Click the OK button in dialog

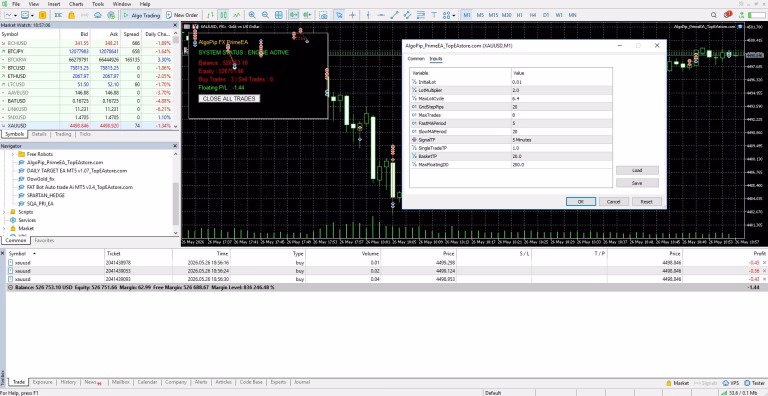(x=580, y=201)
